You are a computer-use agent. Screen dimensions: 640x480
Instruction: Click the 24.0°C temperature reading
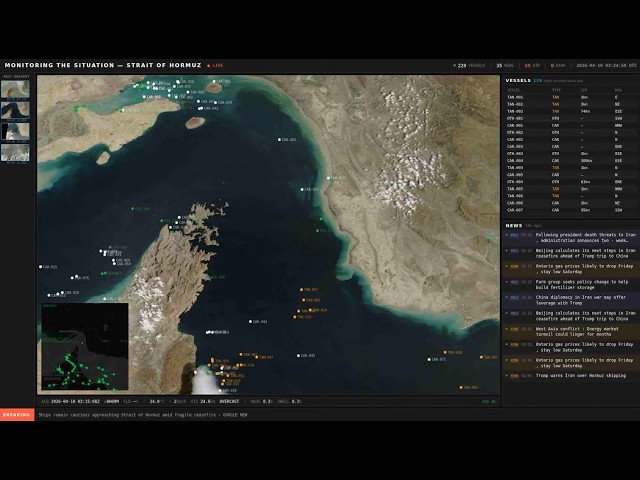coord(157,402)
